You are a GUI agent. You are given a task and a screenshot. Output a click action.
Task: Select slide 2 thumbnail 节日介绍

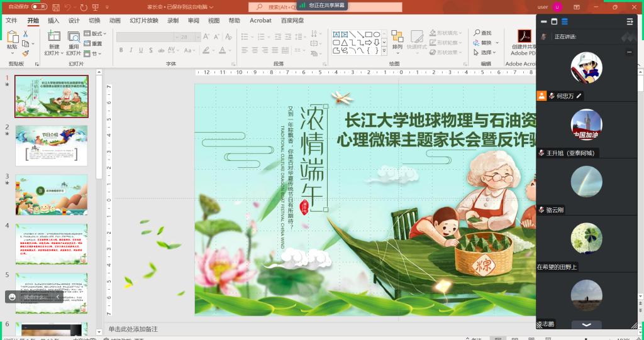pyautogui.click(x=52, y=146)
